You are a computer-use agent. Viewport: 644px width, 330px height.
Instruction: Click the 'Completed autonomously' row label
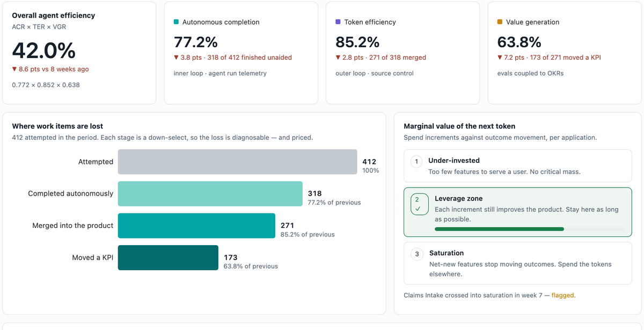(x=70, y=193)
